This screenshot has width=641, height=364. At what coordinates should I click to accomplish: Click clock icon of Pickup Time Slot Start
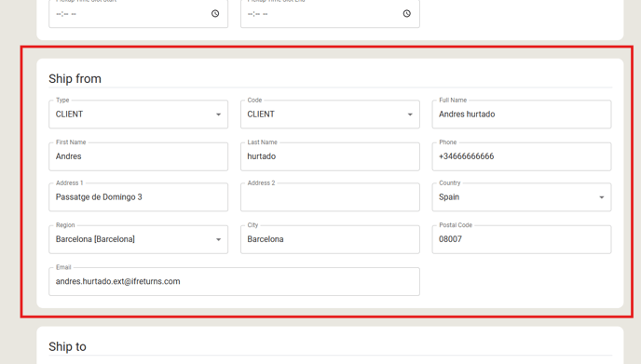215,13
